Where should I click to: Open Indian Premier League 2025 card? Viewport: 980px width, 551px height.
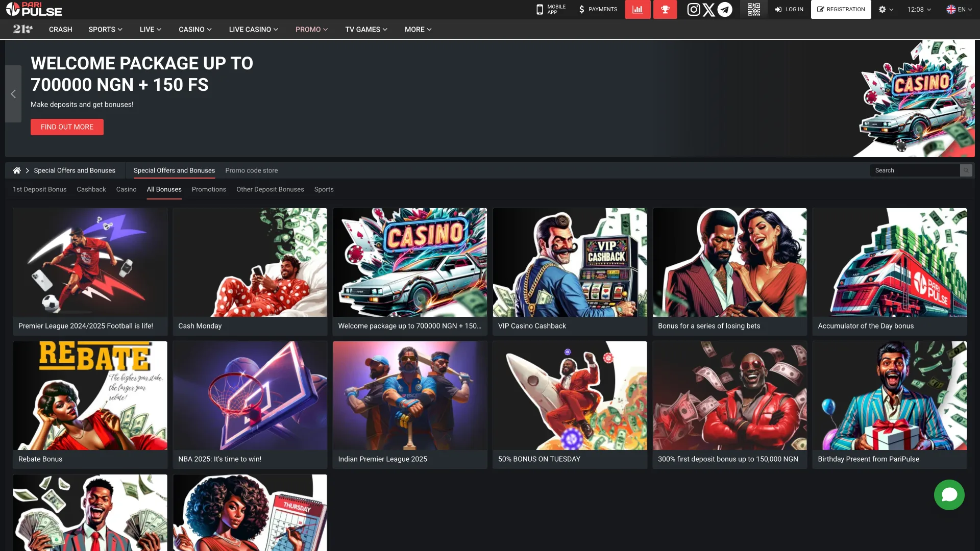click(410, 405)
